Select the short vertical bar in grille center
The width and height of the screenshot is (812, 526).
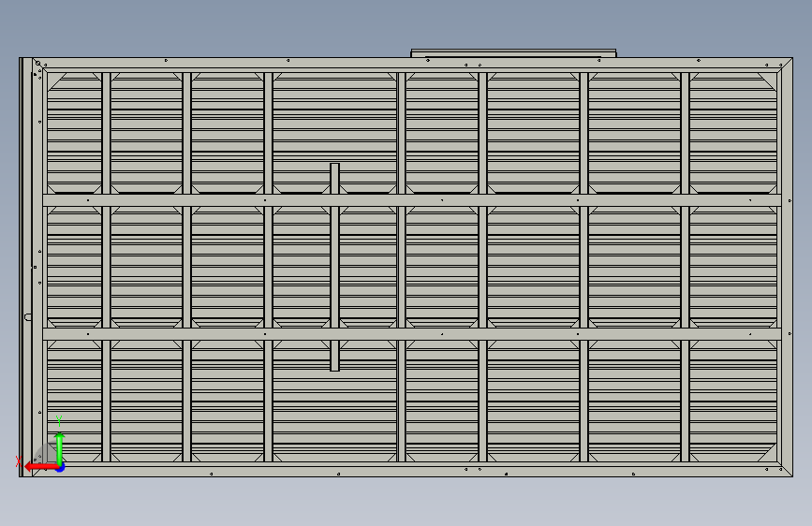pos(334,267)
